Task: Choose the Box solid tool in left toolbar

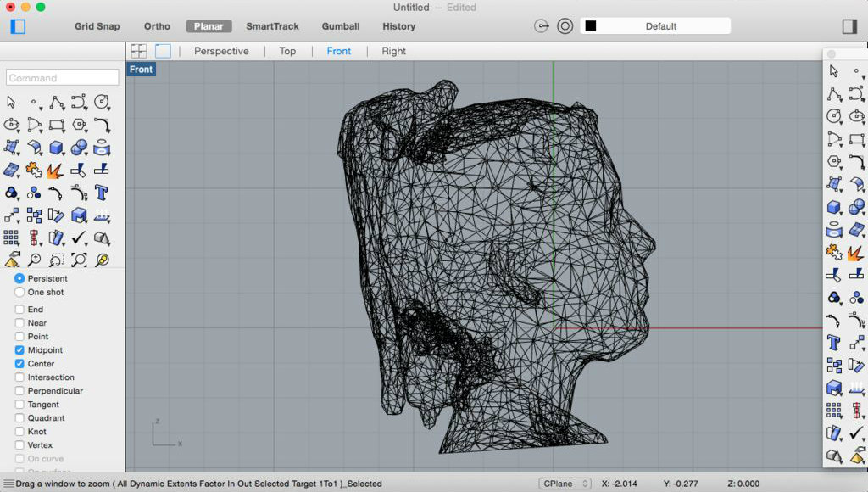Action: click(x=57, y=148)
